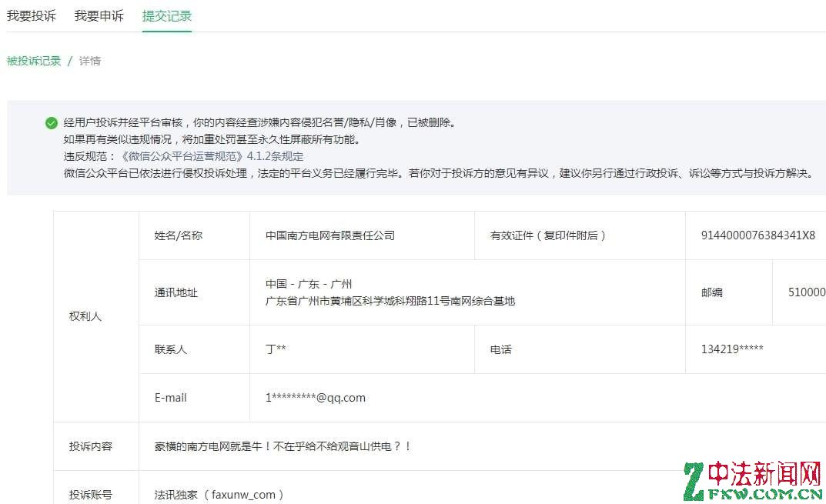Click the 科翔路11号南网综合基地 address line

pyautogui.click(x=390, y=301)
